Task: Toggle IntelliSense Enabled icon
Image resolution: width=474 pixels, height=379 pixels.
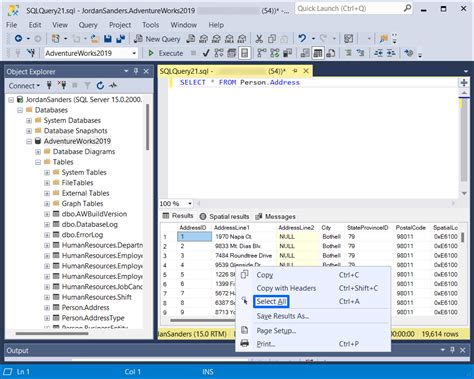Action: pos(244,53)
